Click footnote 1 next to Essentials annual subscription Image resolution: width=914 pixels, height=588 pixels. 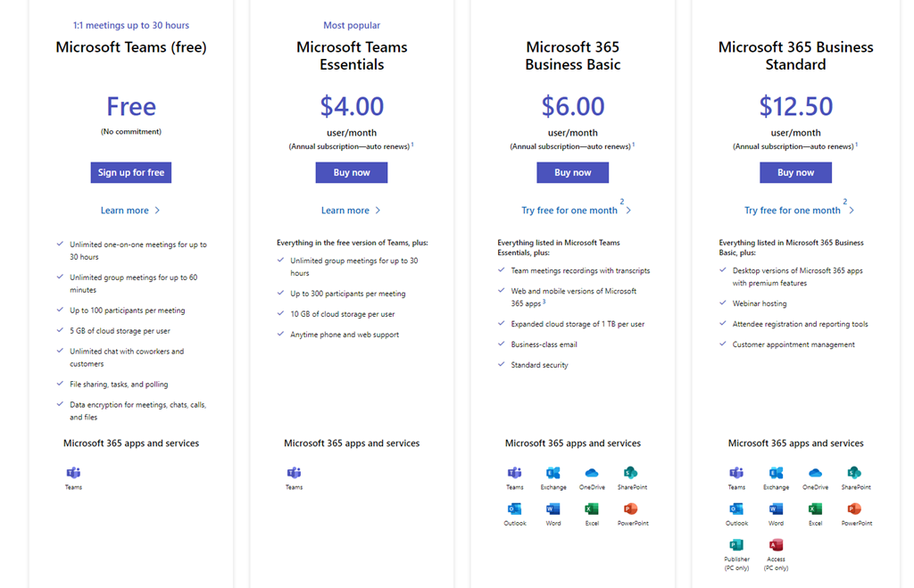pos(412,145)
